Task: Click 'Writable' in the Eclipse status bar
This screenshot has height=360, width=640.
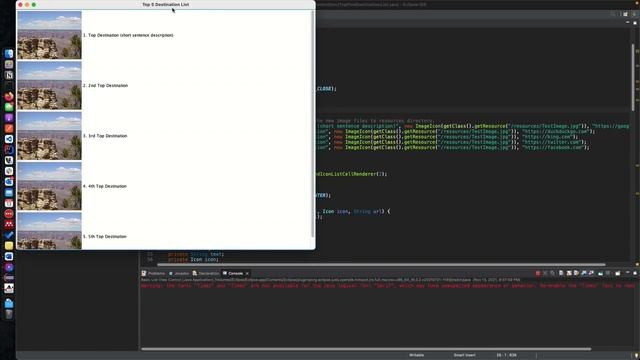Action: (416, 355)
